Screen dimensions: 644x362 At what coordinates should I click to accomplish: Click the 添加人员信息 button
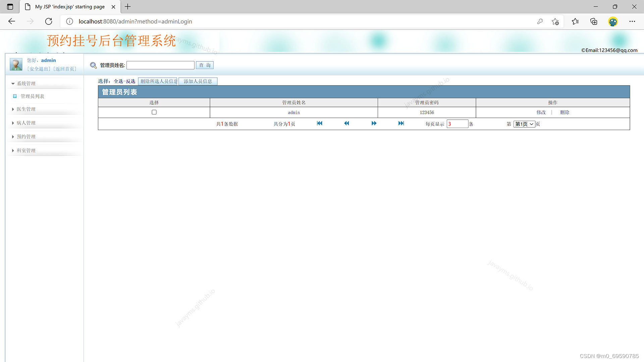pos(198,81)
